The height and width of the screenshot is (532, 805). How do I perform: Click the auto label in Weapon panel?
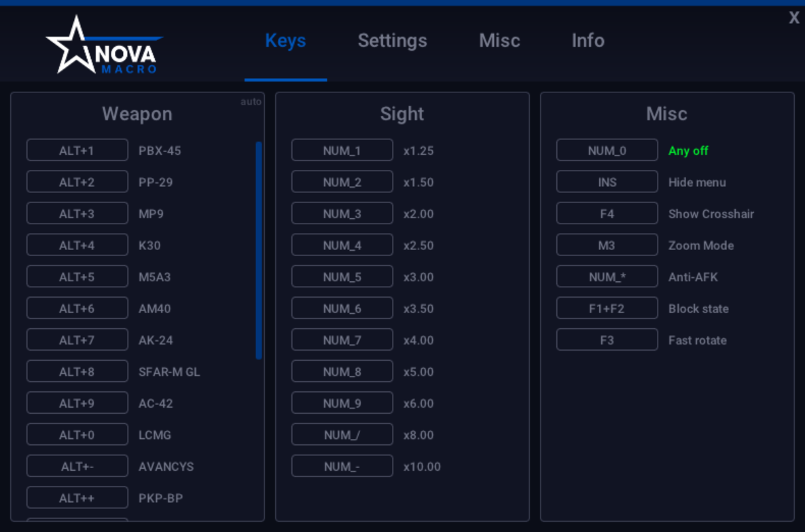pyautogui.click(x=251, y=102)
